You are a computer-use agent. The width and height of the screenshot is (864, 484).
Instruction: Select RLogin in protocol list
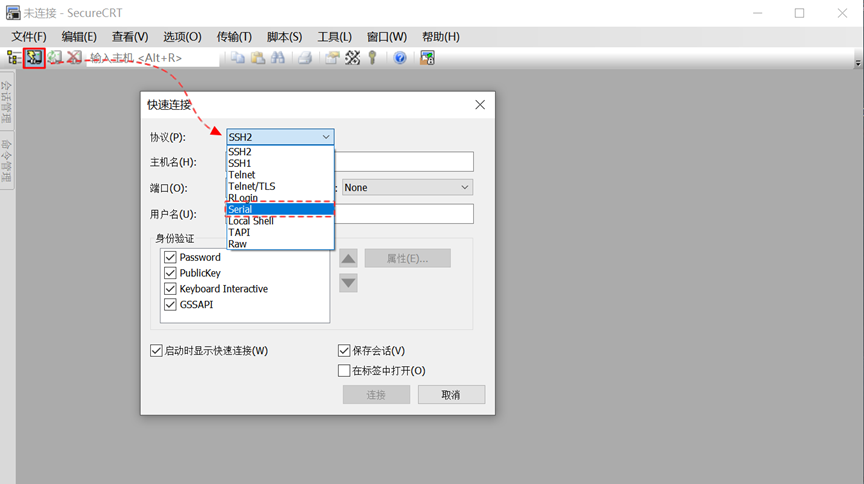[280, 197]
